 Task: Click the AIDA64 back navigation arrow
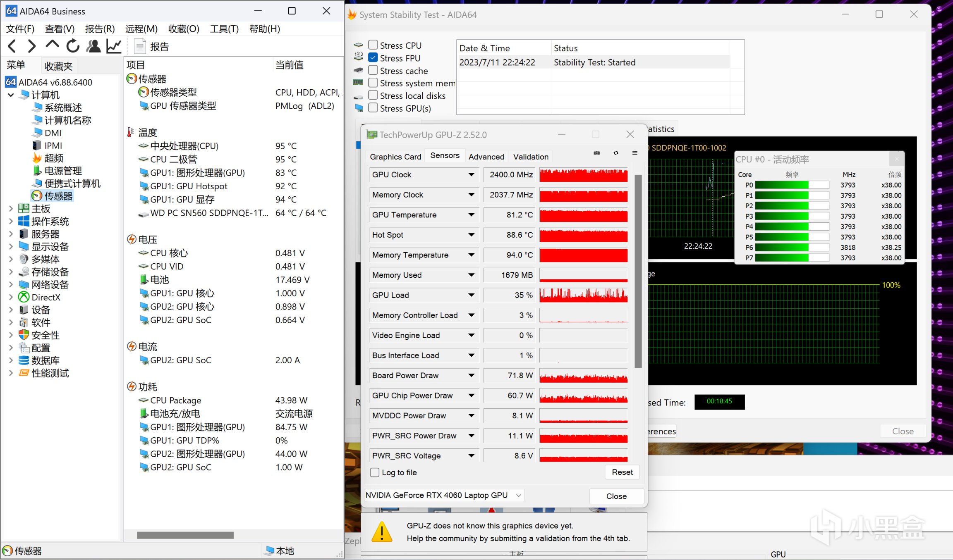point(12,46)
